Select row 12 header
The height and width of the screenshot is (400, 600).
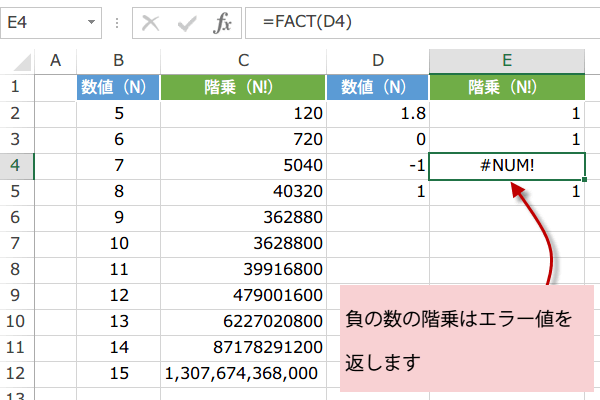[x=15, y=374]
